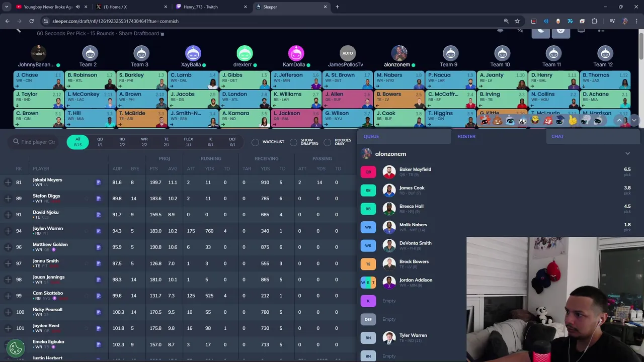This screenshot has height=362, width=644.
Task: Add Jaylen Warren to queue with plus icon
Action: [8, 231]
